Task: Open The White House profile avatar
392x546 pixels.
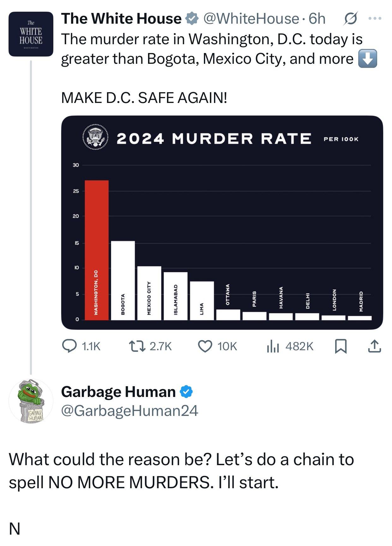Action: [x=31, y=34]
